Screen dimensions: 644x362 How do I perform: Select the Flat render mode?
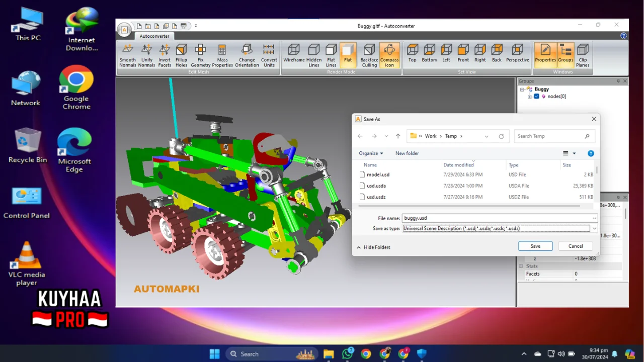point(348,55)
